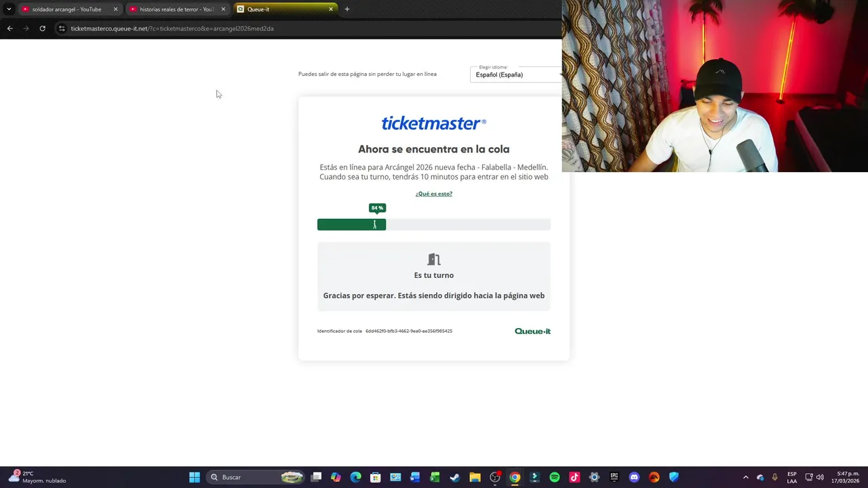Show hidden system tray icons

tap(746, 477)
